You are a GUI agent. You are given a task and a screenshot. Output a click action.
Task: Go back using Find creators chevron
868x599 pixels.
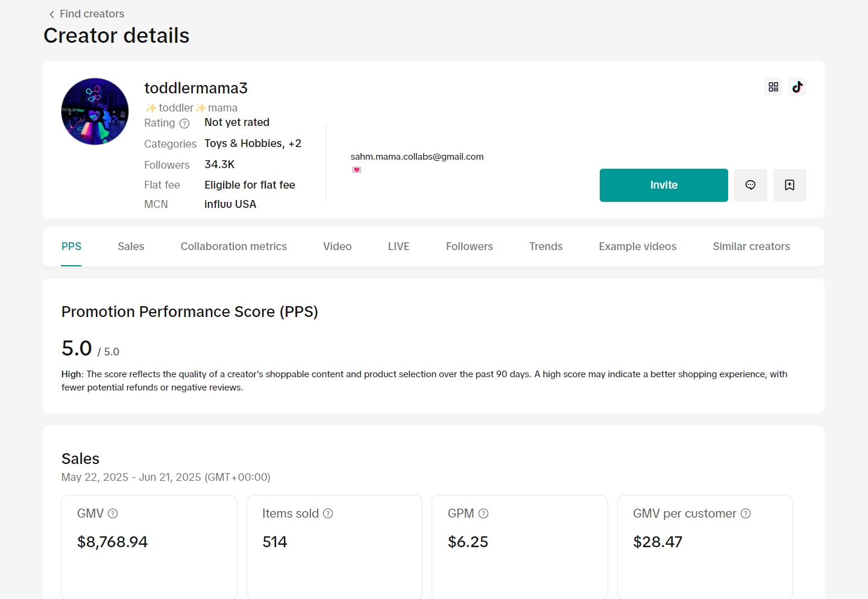click(x=52, y=14)
